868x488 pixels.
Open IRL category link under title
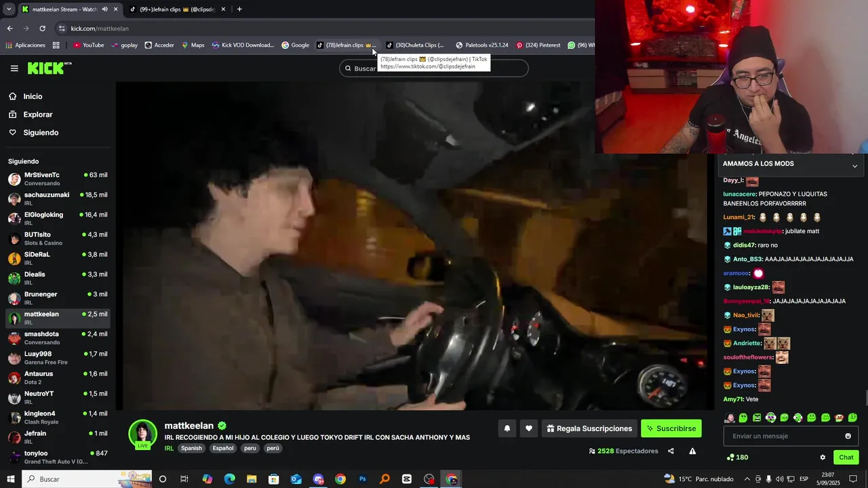169,448
